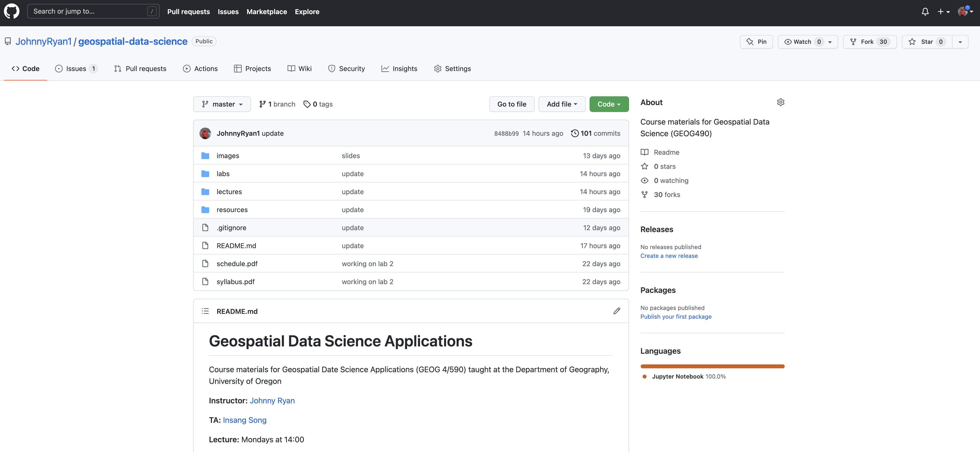Expand the Watch options dropdown arrow
Screen dimensions: 980x452
pyautogui.click(x=830, y=42)
